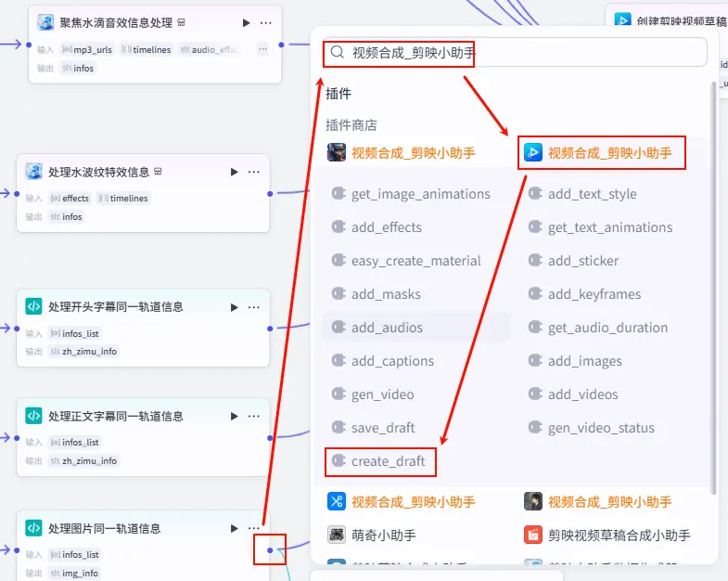Run the 处理图片同一轨道信息 node
The width and height of the screenshot is (728, 581).
point(235,528)
